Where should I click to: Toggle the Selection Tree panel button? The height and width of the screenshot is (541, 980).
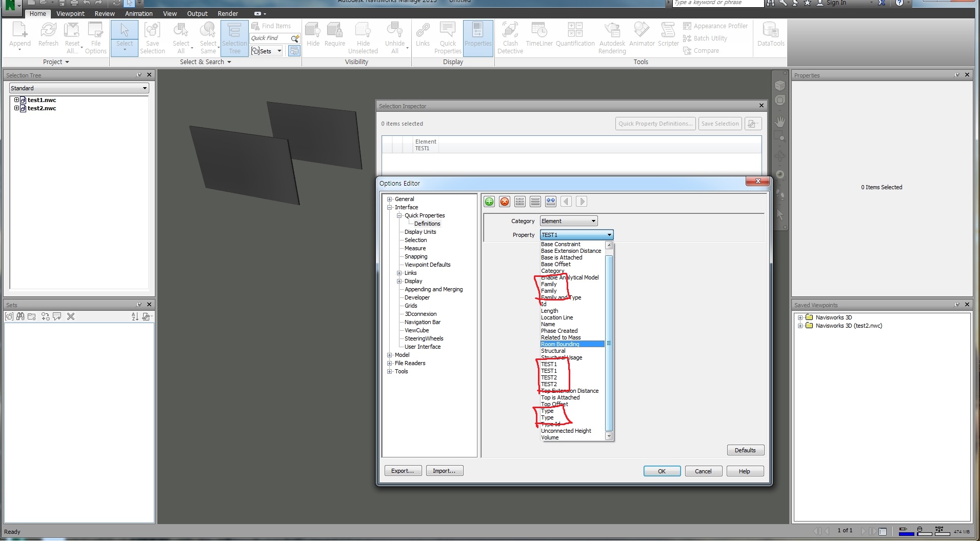[x=234, y=37]
